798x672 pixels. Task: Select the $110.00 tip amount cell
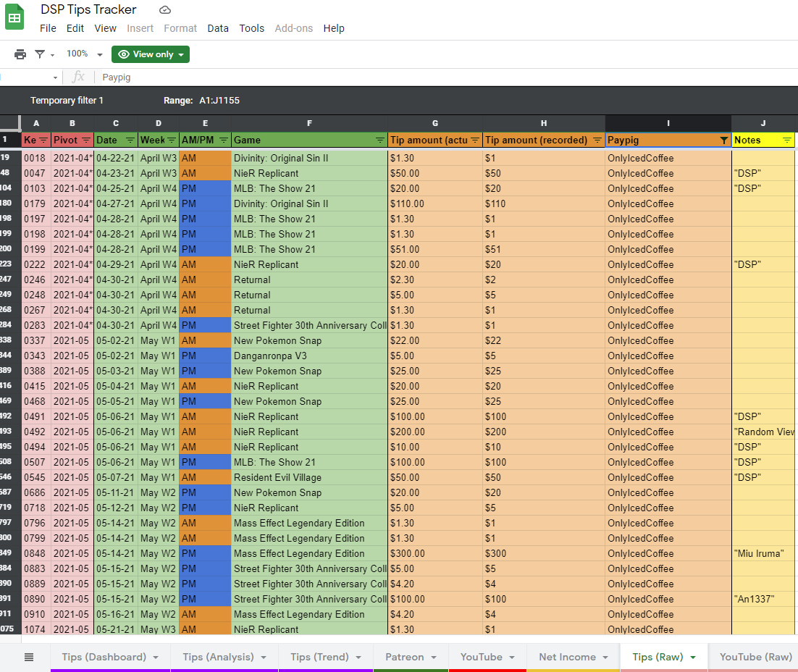tap(435, 203)
